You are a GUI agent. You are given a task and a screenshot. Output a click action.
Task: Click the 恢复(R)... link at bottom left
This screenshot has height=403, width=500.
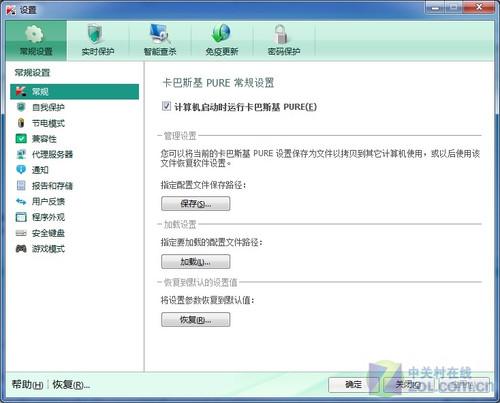coord(71,385)
